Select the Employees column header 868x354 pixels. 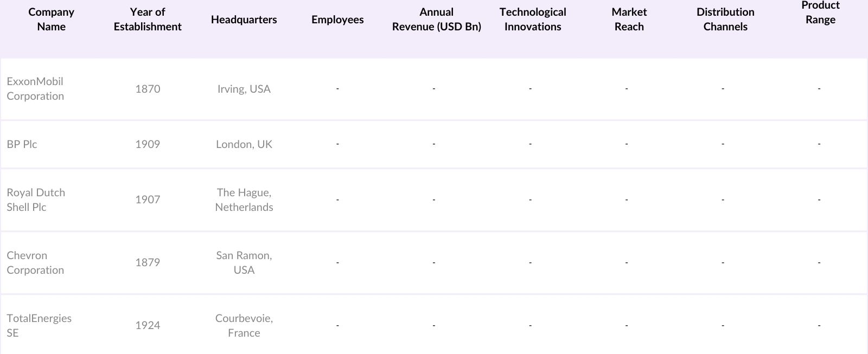tap(337, 20)
